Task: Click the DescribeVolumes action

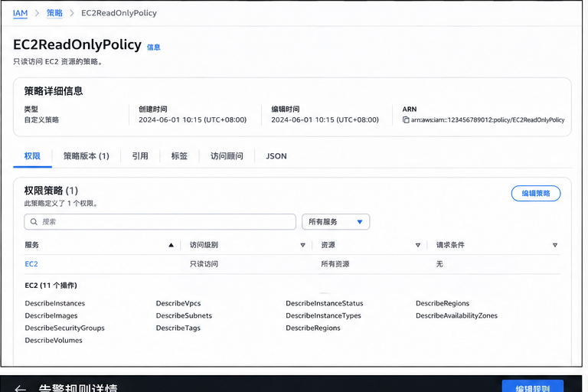Action: click(54, 340)
